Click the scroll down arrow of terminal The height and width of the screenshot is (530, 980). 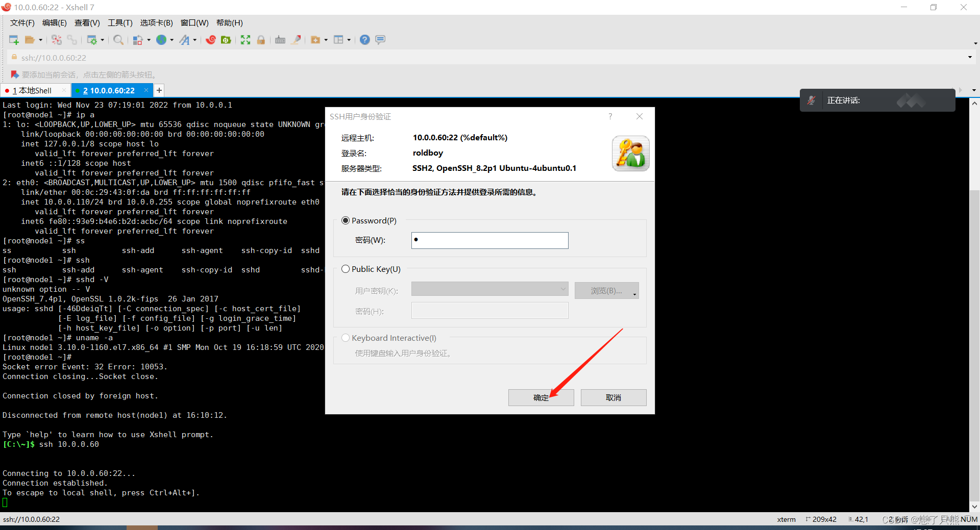[x=974, y=507]
